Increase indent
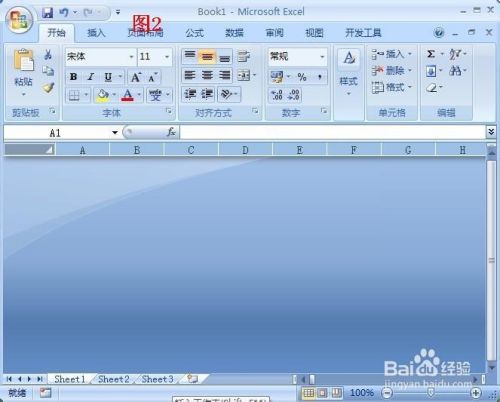500x402 pixels. [x=207, y=94]
